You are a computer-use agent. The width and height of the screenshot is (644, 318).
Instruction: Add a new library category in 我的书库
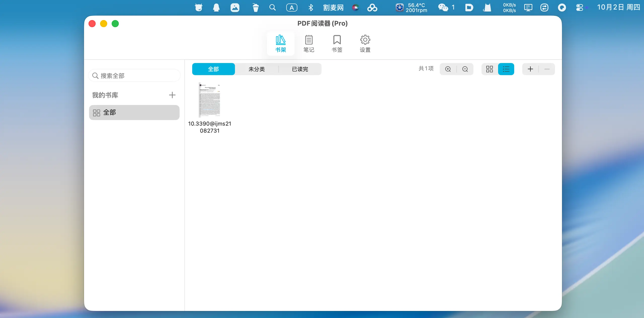(x=172, y=95)
